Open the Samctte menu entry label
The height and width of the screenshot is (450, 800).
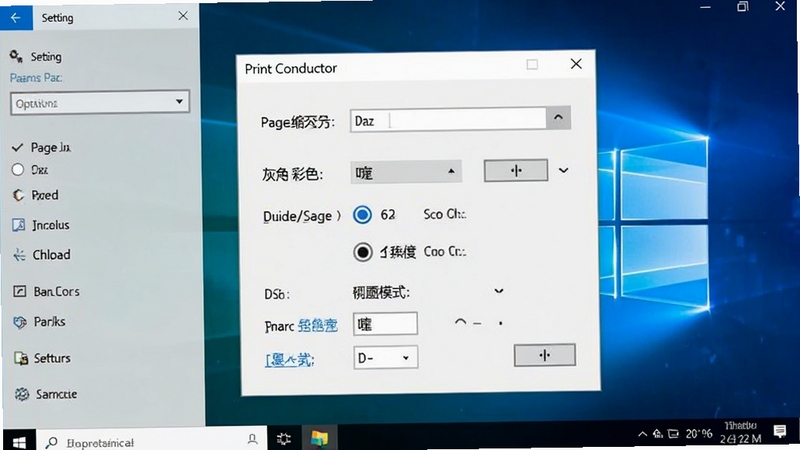[56, 394]
